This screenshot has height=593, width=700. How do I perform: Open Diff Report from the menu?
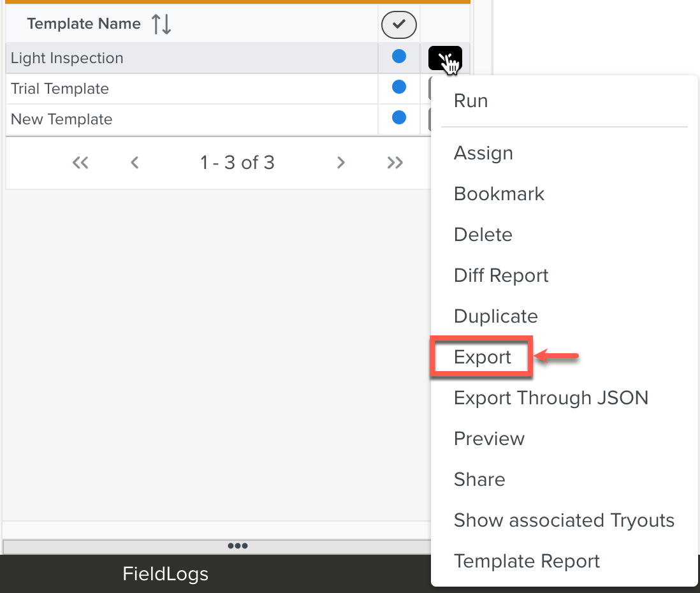[501, 275]
